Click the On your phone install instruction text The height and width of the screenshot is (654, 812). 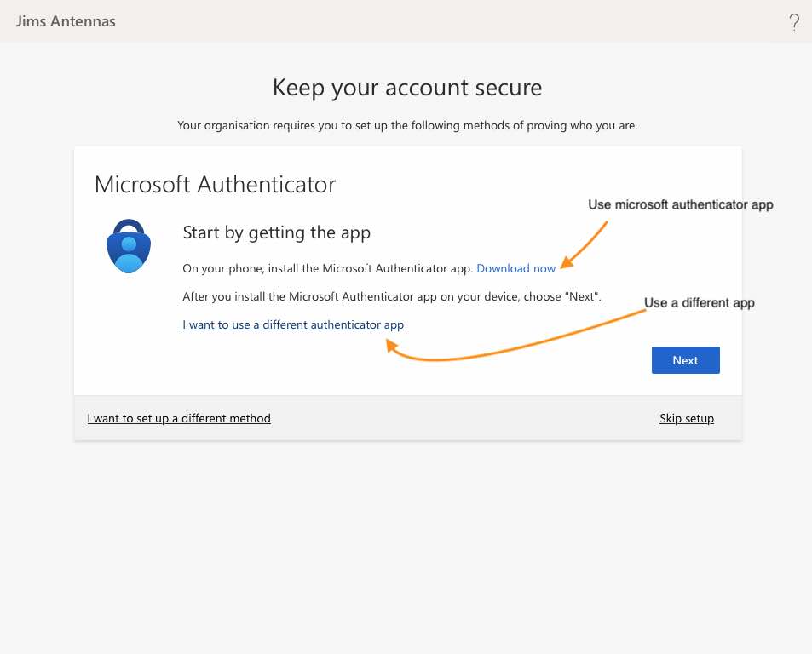pyautogui.click(x=328, y=268)
